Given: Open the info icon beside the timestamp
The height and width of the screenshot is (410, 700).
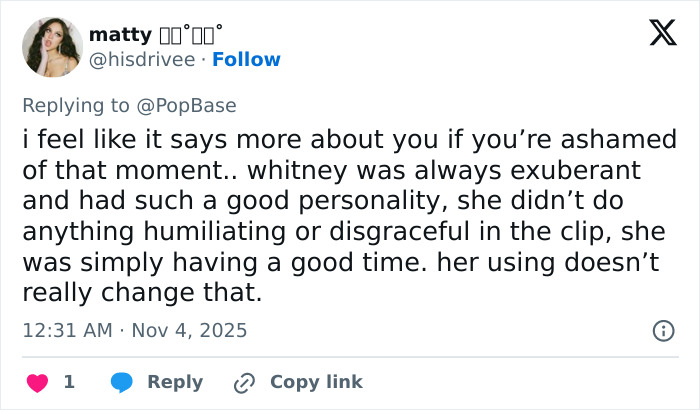Looking at the screenshot, I should coord(663,330).
